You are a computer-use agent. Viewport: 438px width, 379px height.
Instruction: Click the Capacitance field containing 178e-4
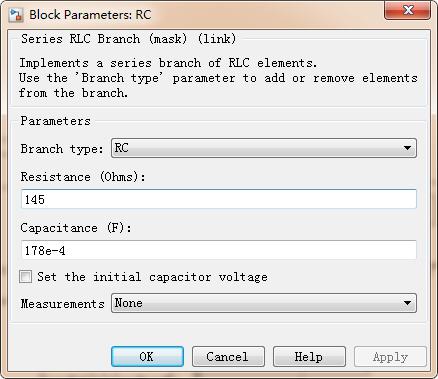(219, 250)
